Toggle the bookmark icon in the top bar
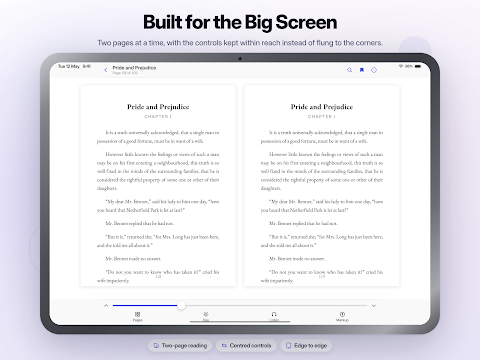 [362, 70]
